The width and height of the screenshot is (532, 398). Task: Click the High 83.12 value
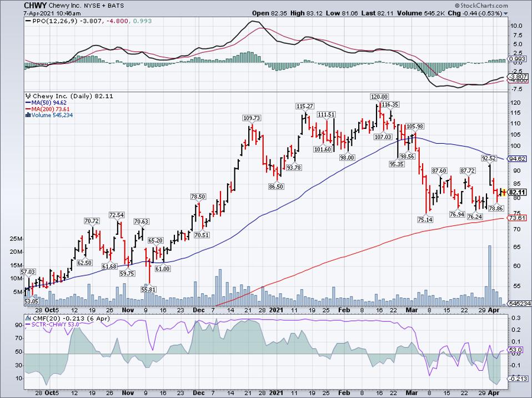click(307, 13)
